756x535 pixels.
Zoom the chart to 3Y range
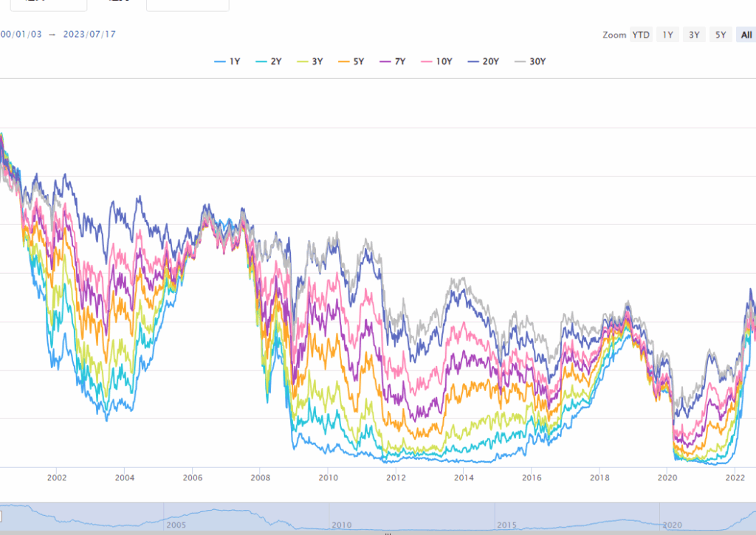[x=694, y=35]
